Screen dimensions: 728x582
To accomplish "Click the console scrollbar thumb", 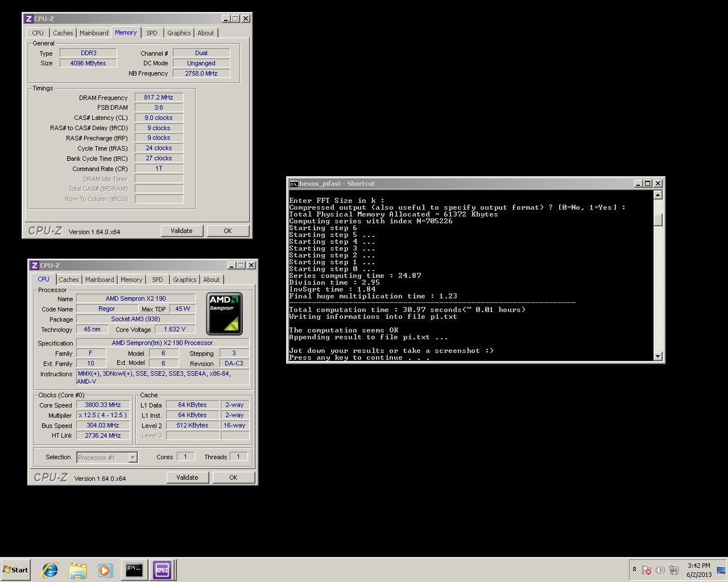I will pyautogui.click(x=658, y=219).
